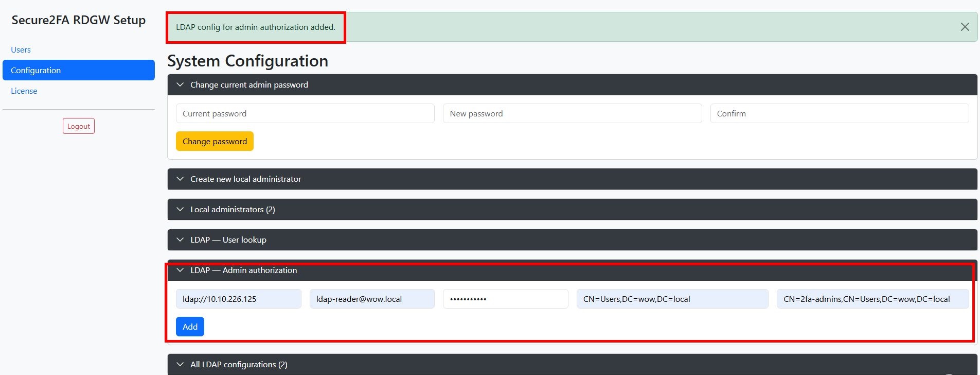Click the blue Add button

click(x=190, y=327)
